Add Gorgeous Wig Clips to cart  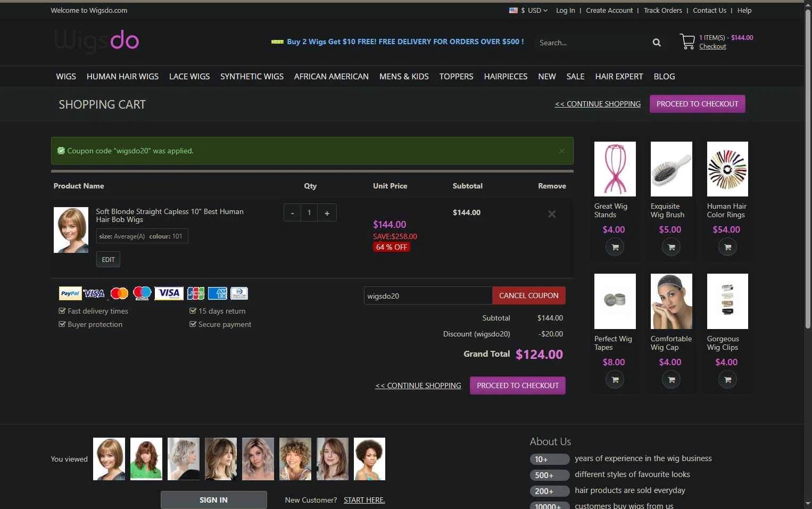[x=727, y=380]
